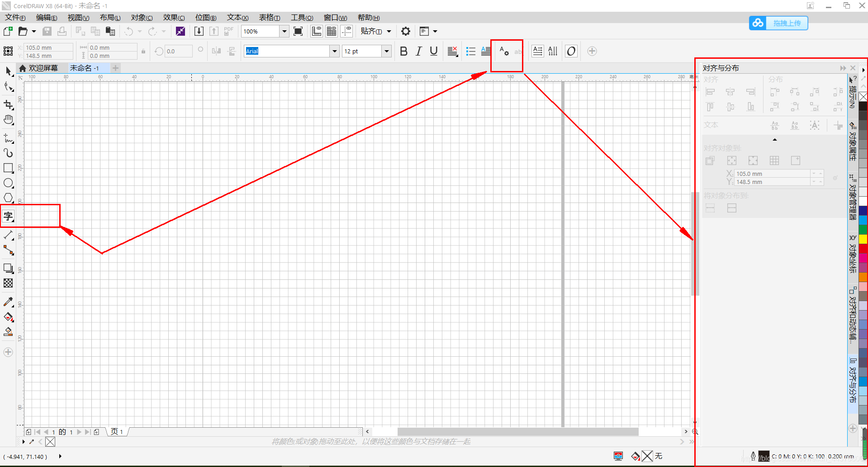The image size is (868, 467).
Task: Select the Crop tool
Action: (8, 104)
